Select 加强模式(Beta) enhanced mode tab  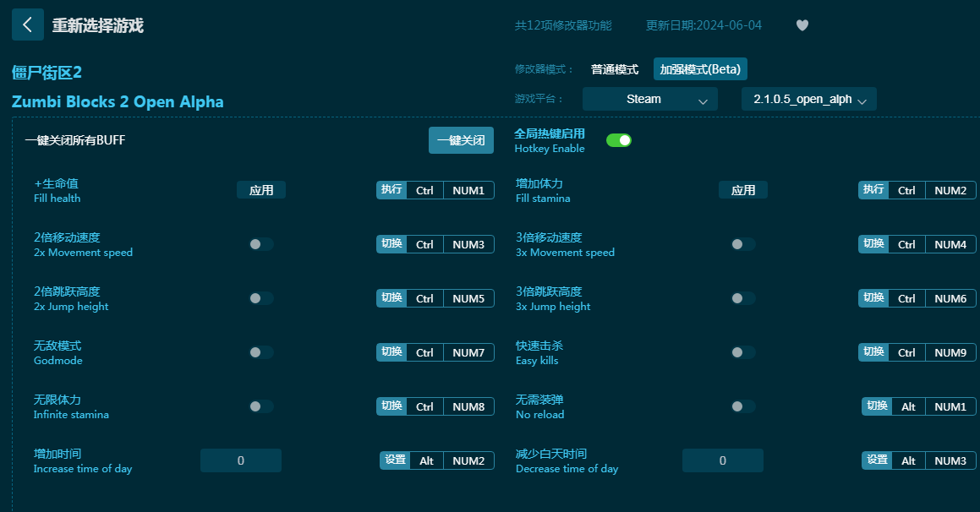[x=700, y=69]
